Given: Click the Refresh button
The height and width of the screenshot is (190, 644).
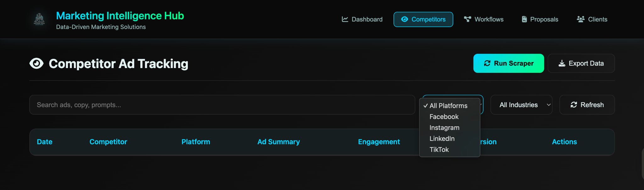Looking at the screenshot, I should pyautogui.click(x=587, y=105).
